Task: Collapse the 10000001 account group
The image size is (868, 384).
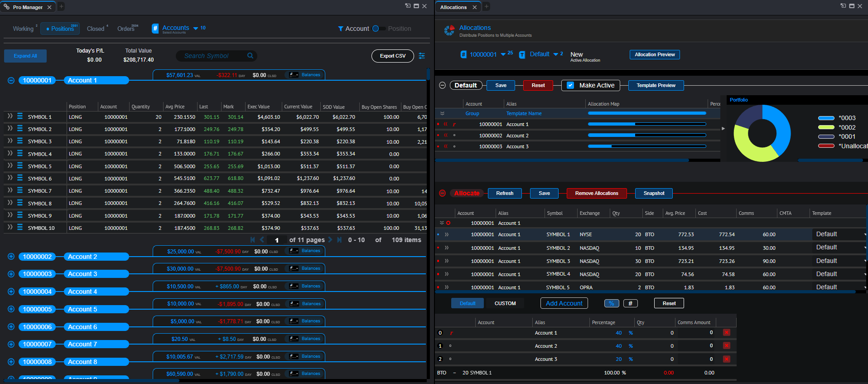Action: click(x=11, y=80)
